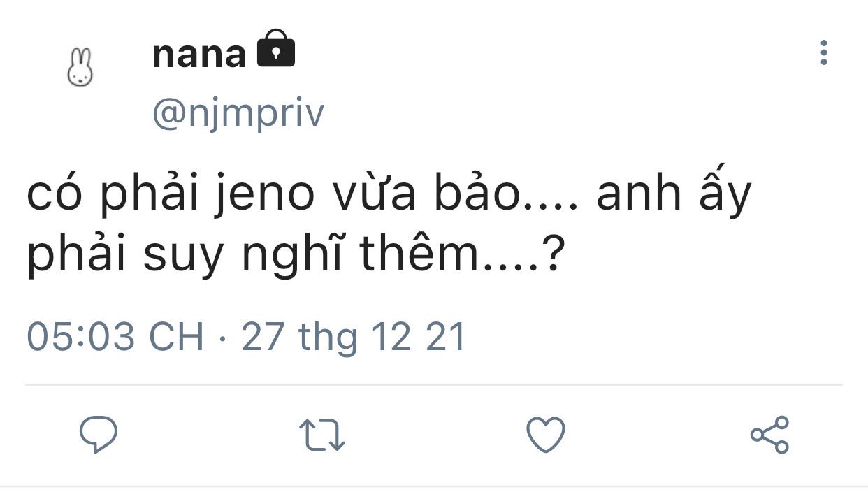Open the profile via display name nana
This screenshot has width=868, height=499.
[x=198, y=55]
